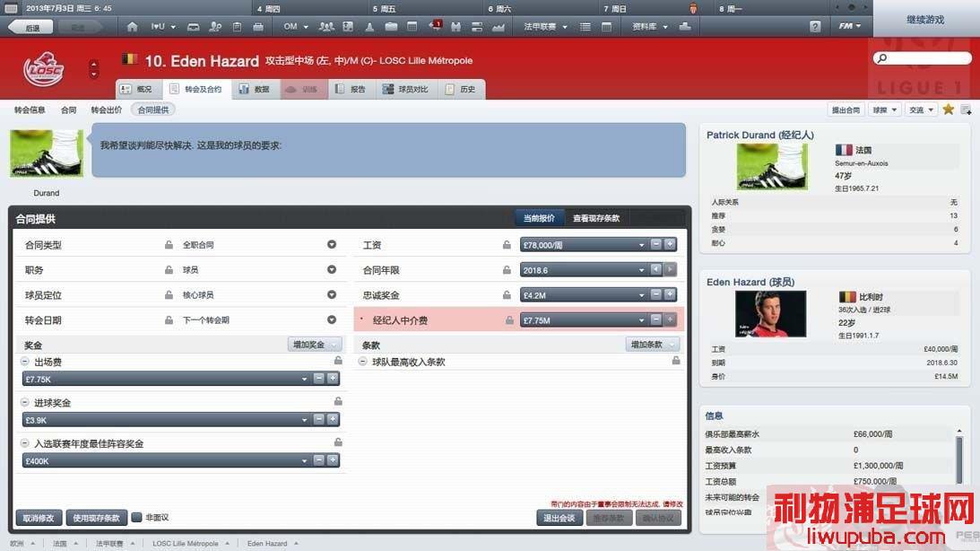Viewport: 980px width, 551px height.
Task: Click the 退出会谈 button
Action: pyautogui.click(x=559, y=518)
